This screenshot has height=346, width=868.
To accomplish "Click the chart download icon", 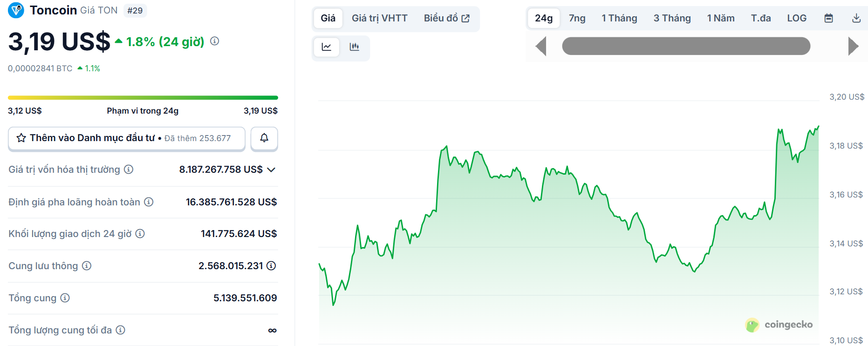I will [856, 18].
